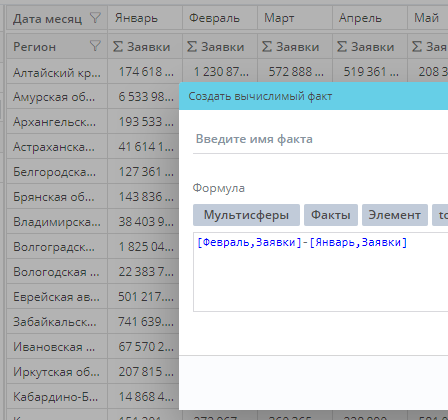Select the Амурская область region row
The image size is (448, 420).
click(x=57, y=97)
